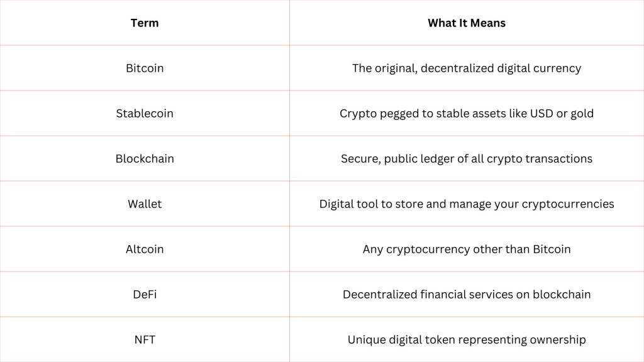The image size is (644, 362).
Task: Click the Wallet definition about managing cryptocurrencies
Action: tap(467, 204)
